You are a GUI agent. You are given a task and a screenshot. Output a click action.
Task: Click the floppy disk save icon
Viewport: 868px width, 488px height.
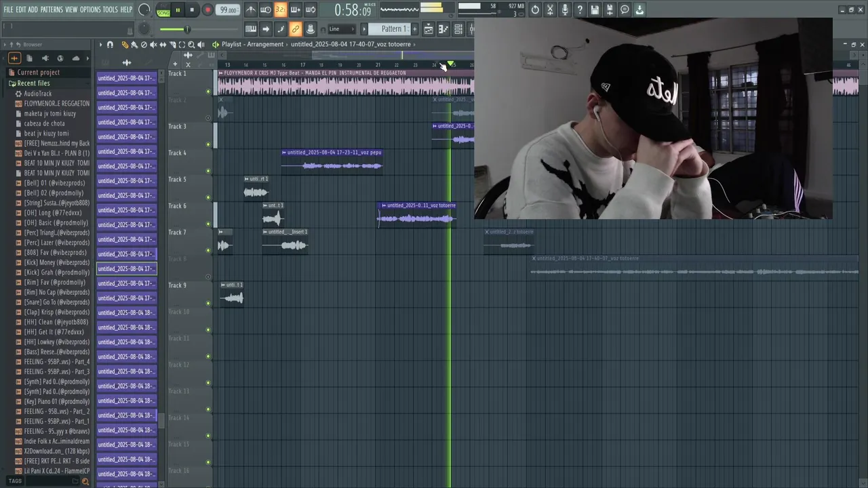[595, 9]
